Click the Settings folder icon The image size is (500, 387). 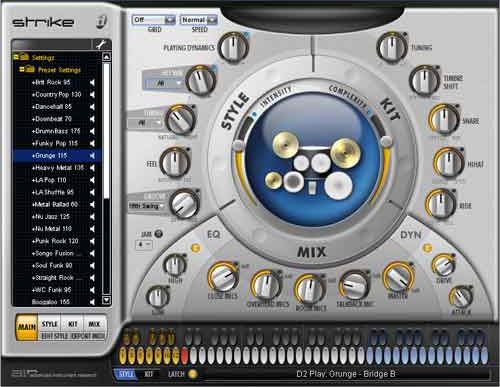coord(24,57)
